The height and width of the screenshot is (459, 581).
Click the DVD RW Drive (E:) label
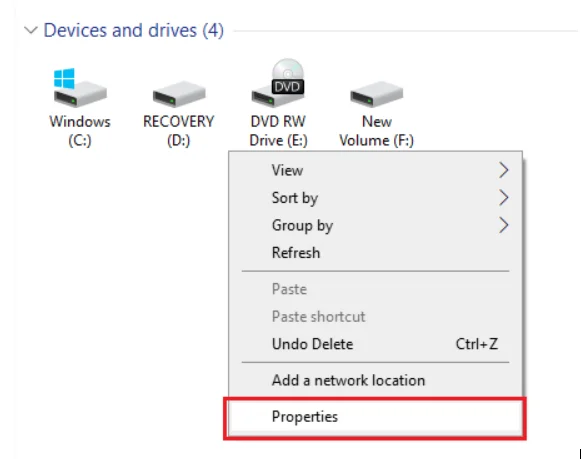(x=278, y=131)
